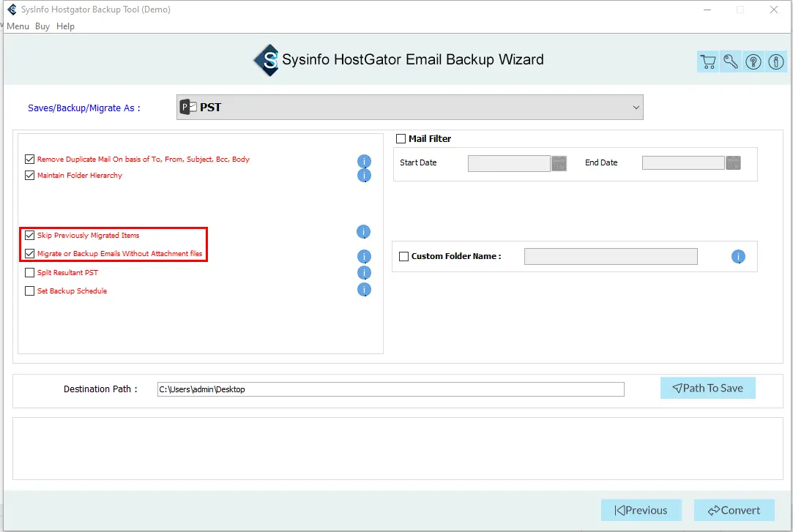
Task: Click the End Date input field
Action: (x=683, y=162)
